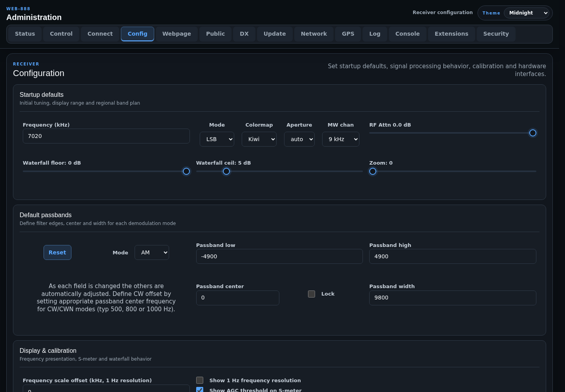
Task: Click the Default passbands heading
Action: (46, 215)
